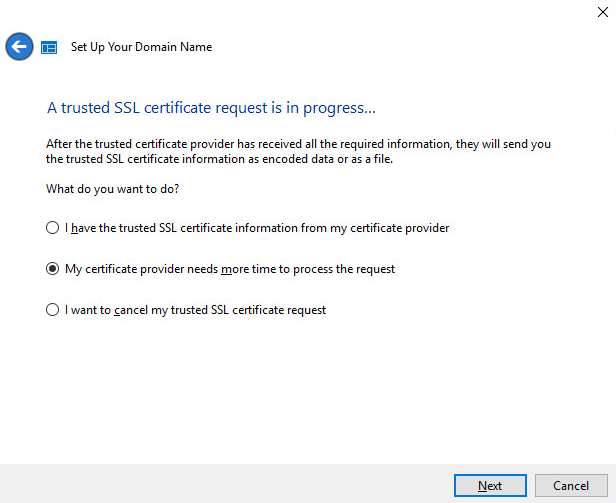Click the 'Set Up Your Domain Name' title text

(141, 47)
